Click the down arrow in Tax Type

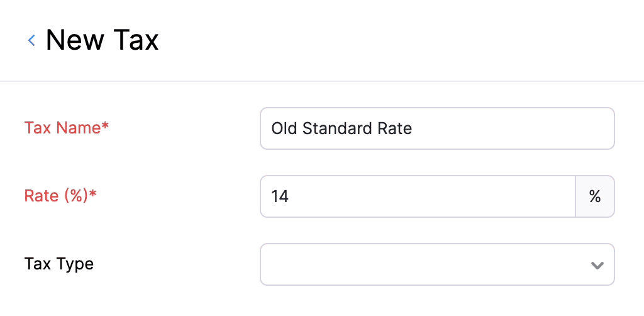point(597,265)
